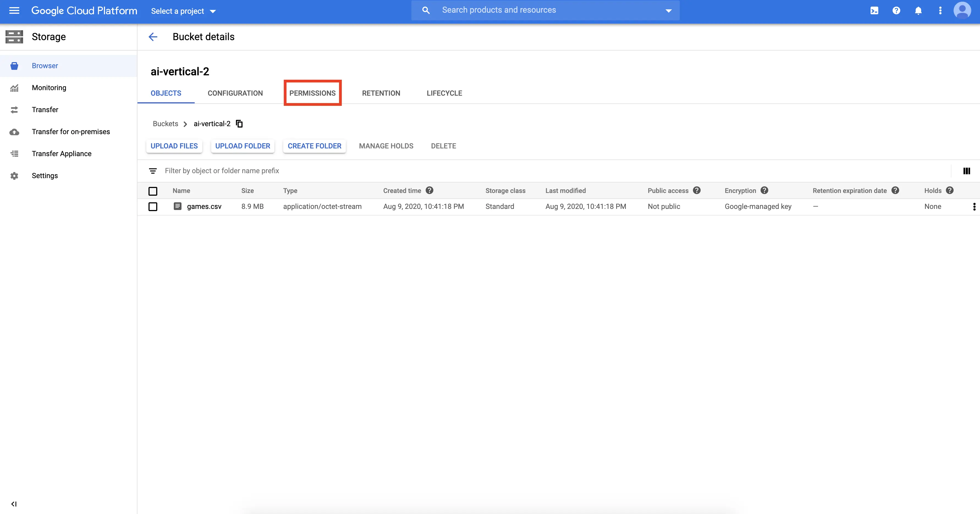The width and height of the screenshot is (980, 514).
Task: Open Monitoring in the Storage sidebar
Action: point(49,88)
